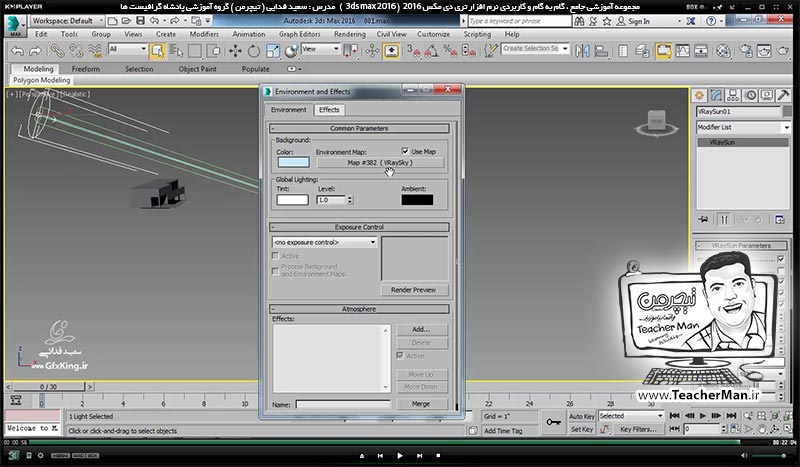The image size is (800, 467).
Task: Click the Align tool icon
Action: point(602,51)
